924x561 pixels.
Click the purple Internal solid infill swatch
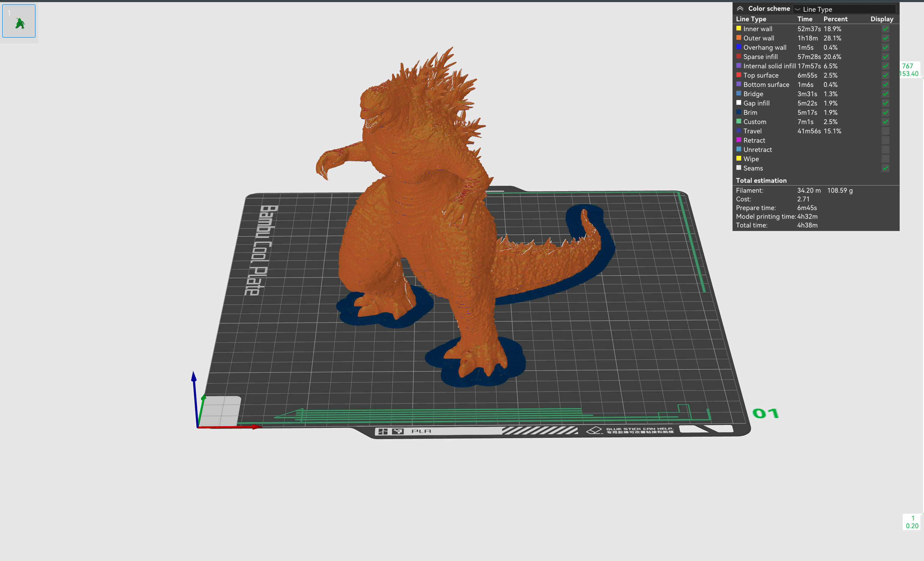(738, 65)
